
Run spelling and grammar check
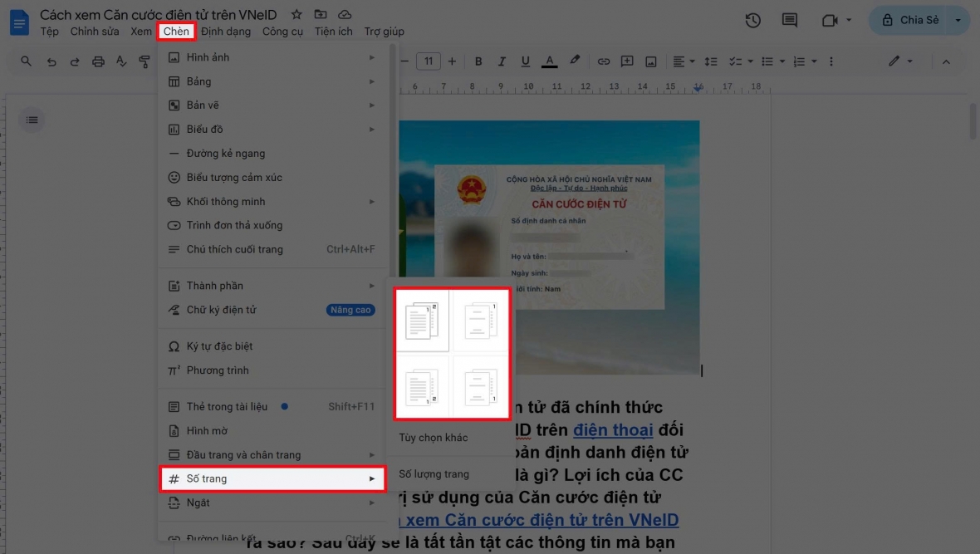pos(121,61)
